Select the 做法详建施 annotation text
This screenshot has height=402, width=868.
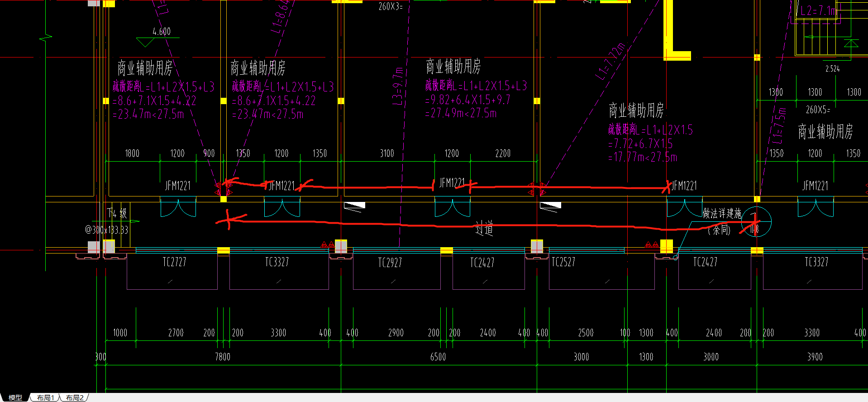(x=722, y=213)
